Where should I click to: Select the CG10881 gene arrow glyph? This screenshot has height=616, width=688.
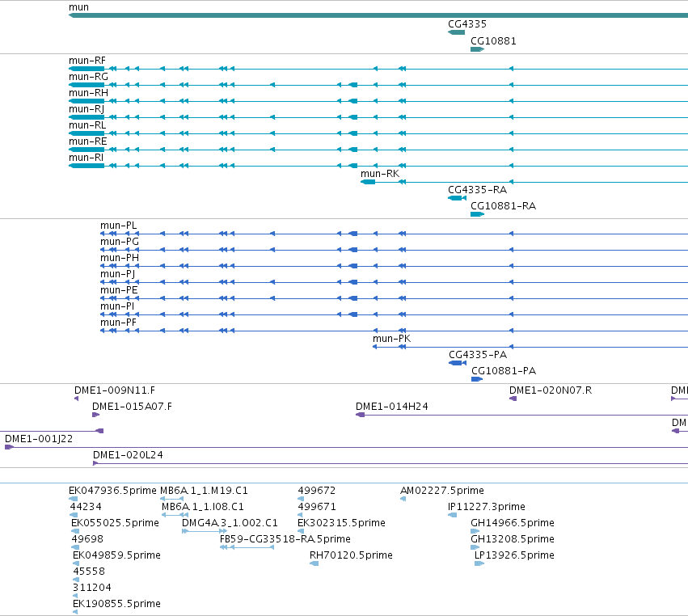click(x=477, y=49)
